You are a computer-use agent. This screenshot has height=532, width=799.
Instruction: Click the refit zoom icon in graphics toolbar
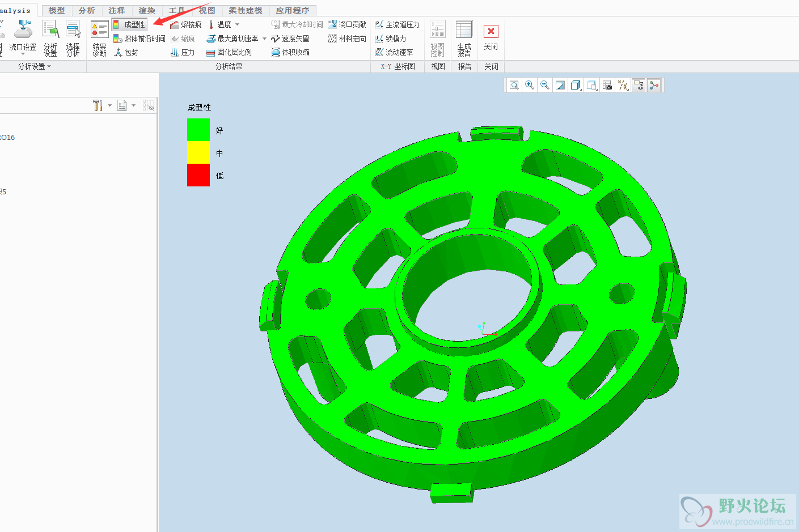click(x=514, y=85)
